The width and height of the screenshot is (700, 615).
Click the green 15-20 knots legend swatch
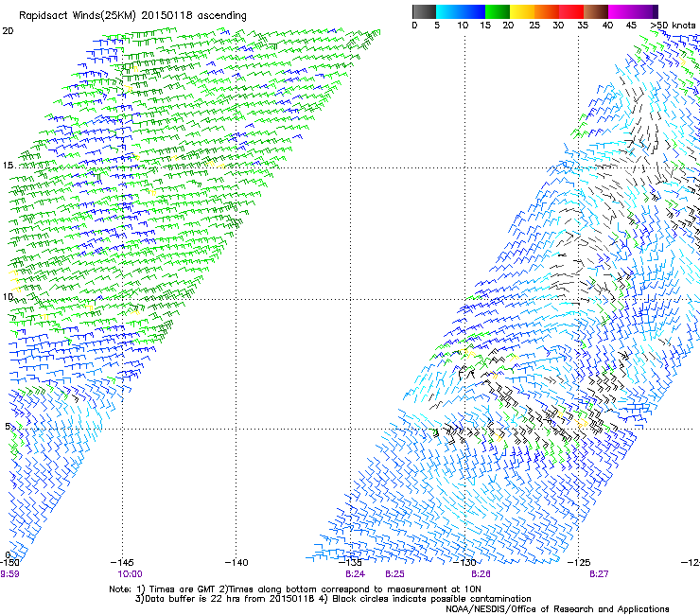tap(498, 11)
